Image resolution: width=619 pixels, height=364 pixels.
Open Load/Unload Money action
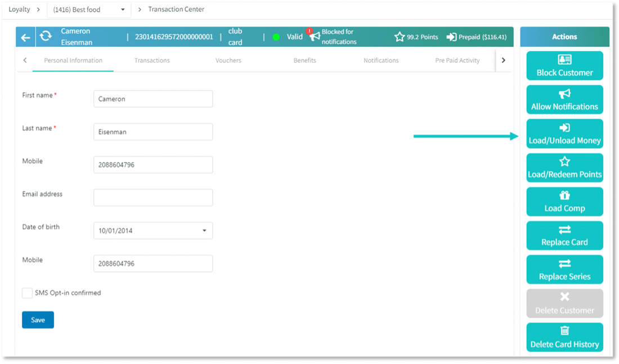564,133
